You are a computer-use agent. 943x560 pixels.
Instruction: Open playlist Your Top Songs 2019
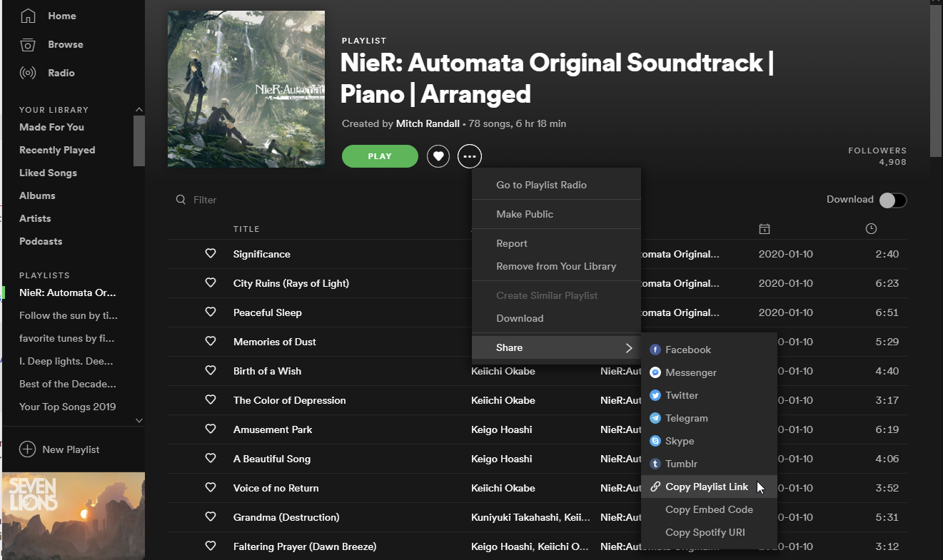point(67,407)
